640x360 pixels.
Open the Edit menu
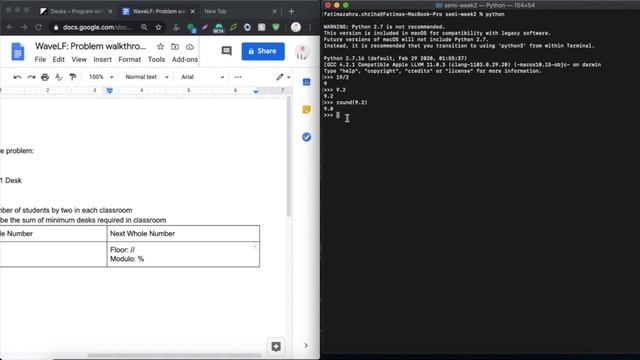click(x=59, y=60)
